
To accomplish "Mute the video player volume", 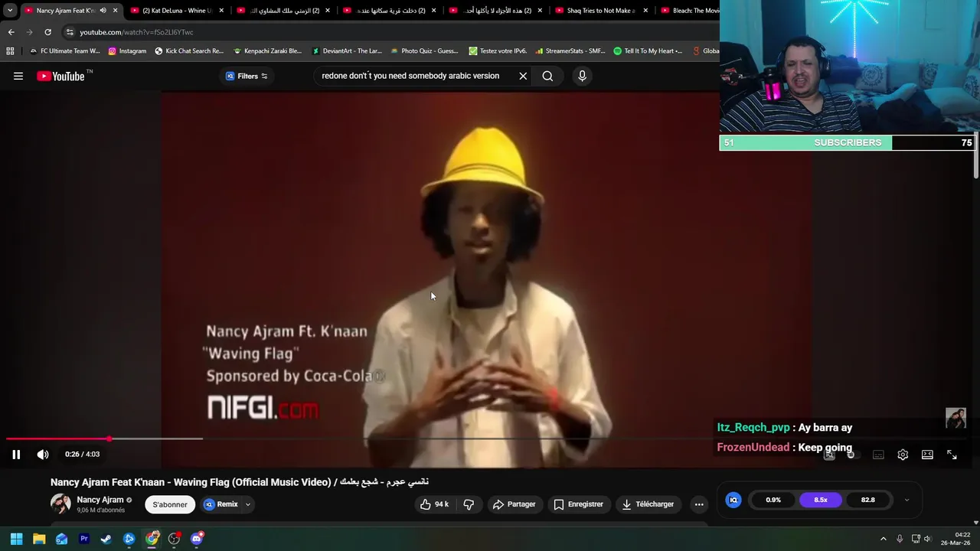I will pyautogui.click(x=43, y=455).
